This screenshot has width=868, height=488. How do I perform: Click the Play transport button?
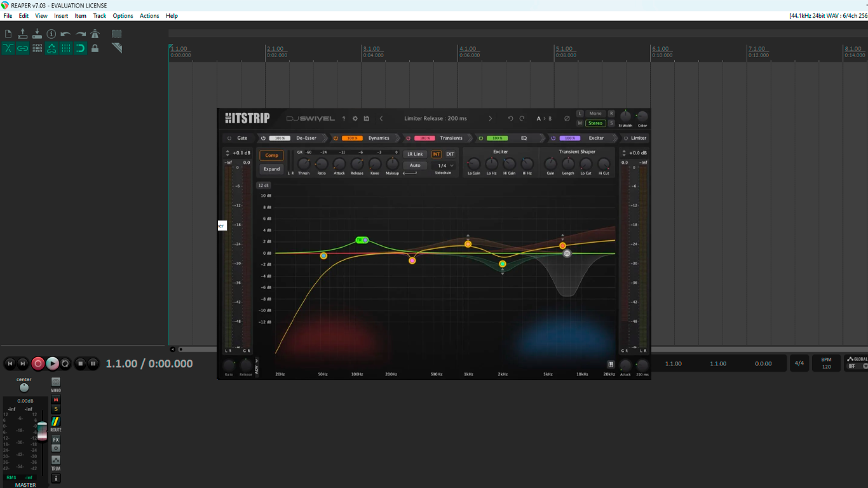53,363
